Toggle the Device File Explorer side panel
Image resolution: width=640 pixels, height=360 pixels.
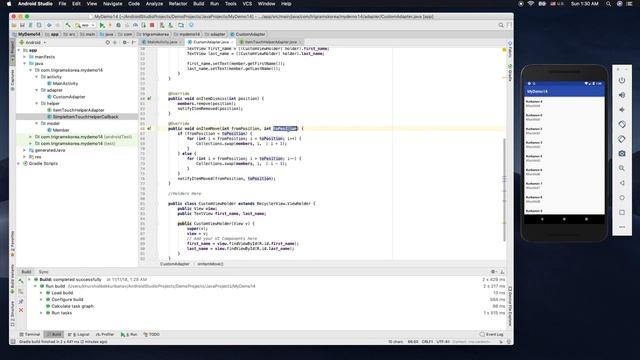click(x=510, y=307)
